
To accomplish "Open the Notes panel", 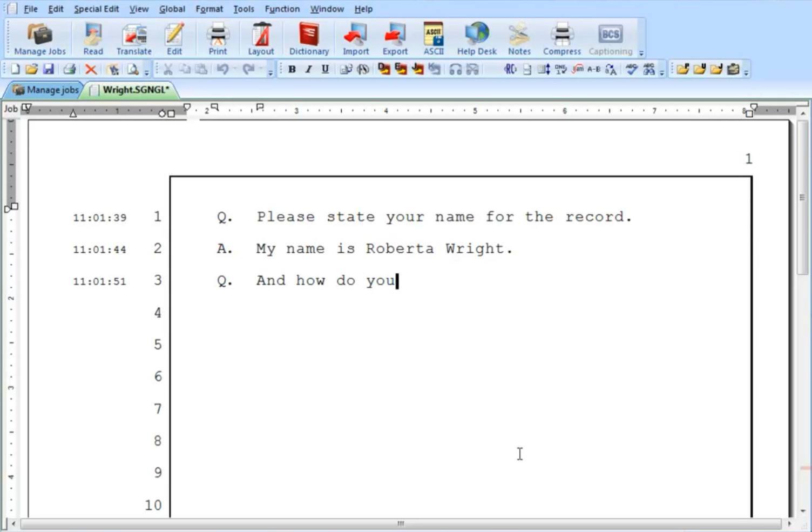I will pyautogui.click(x=518, y=38).
